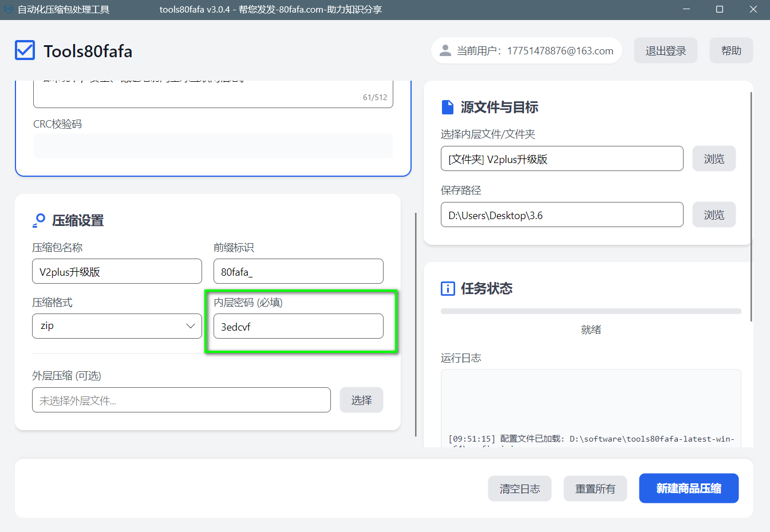
Task: Click the current user avatar icon
Action: 445,51
